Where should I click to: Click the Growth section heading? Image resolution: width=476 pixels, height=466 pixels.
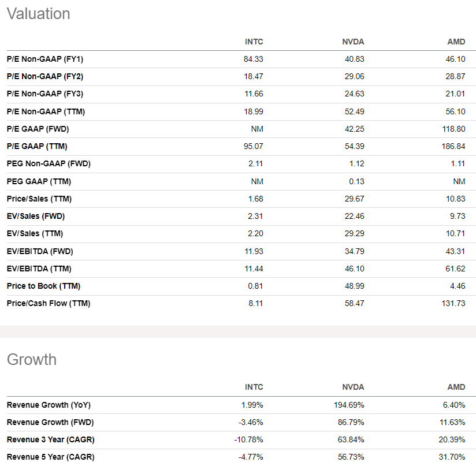coord(32,360)
